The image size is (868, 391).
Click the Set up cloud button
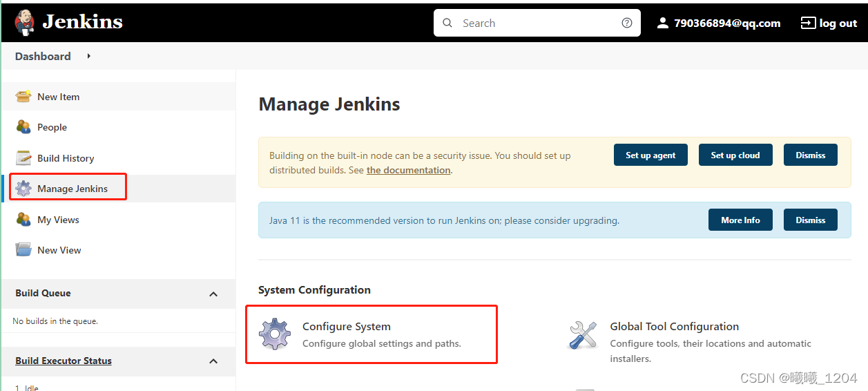[x=735, y=155]
